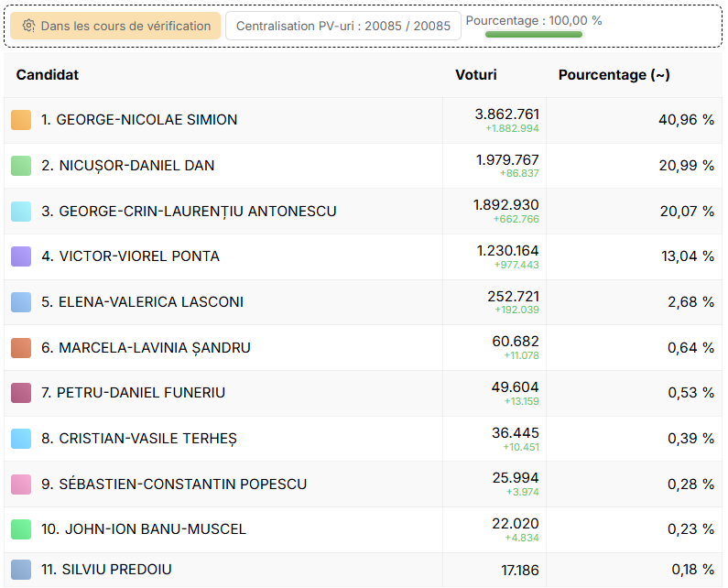Click the green swatch for Nicușor-Daniel Dan
This screenshot has height=588, width=728.
coord(21,166)
